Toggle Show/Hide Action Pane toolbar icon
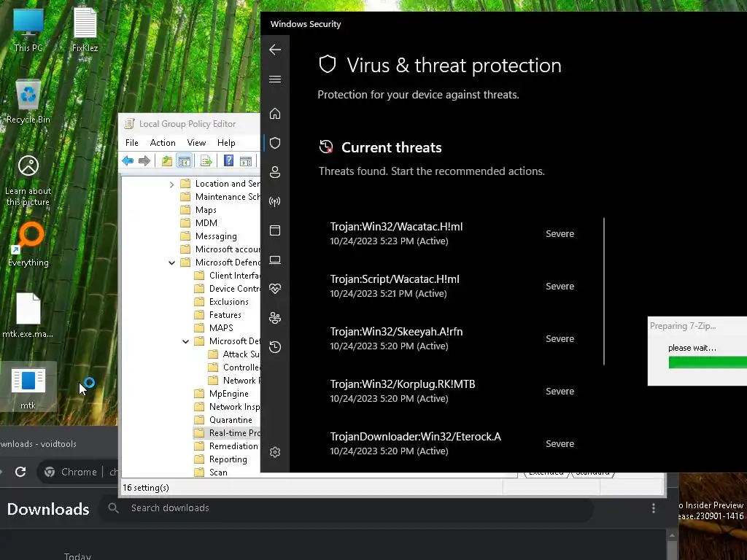The width and height of the screenshot is (747, 560). pos(246,161)
